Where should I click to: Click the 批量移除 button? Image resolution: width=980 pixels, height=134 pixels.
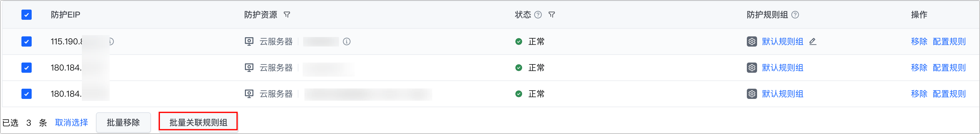click(x=123, y=123)
